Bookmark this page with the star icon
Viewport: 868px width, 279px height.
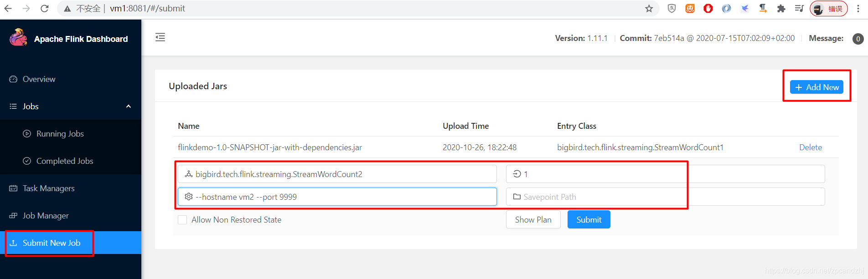(x=649, y=9)
